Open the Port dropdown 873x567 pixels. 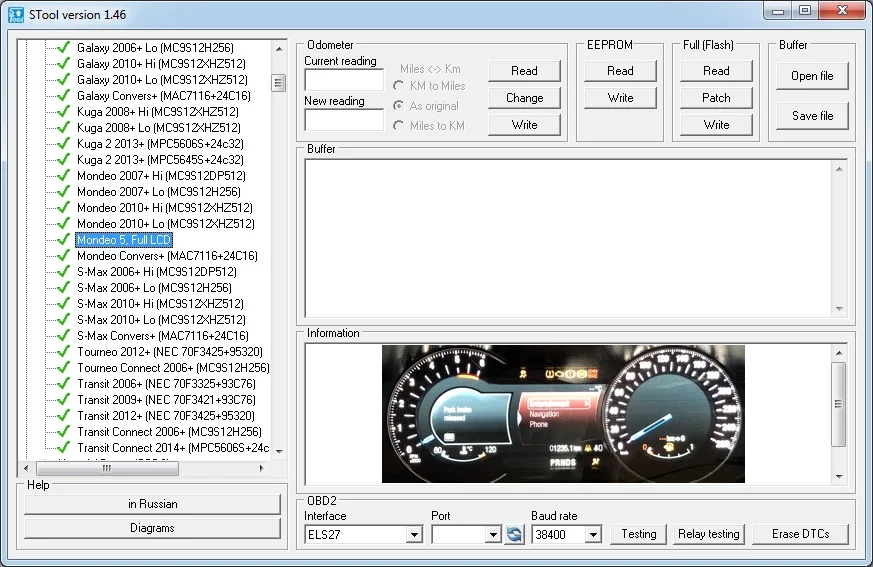click(493, 535)
